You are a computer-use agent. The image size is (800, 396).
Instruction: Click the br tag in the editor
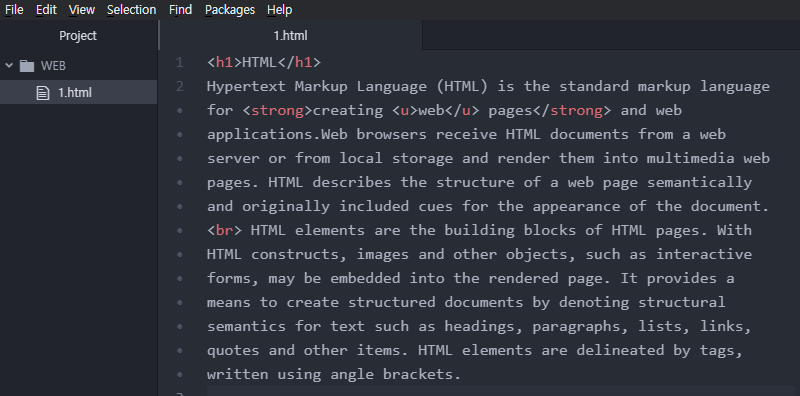[224, 230]
